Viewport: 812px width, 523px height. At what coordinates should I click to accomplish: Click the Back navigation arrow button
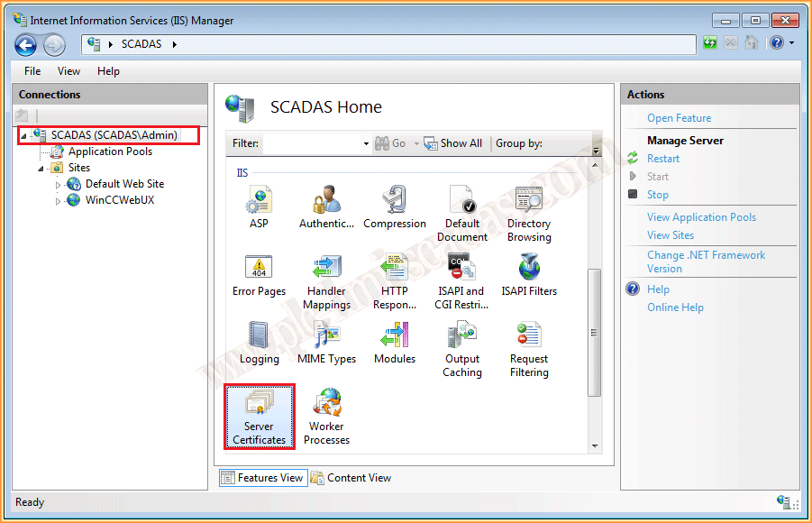click(x=25, y=44)
